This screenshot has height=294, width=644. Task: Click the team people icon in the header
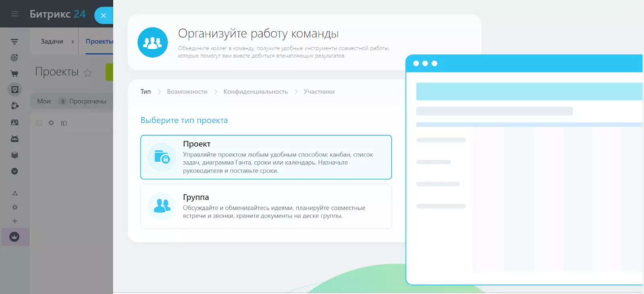point(153,42)
